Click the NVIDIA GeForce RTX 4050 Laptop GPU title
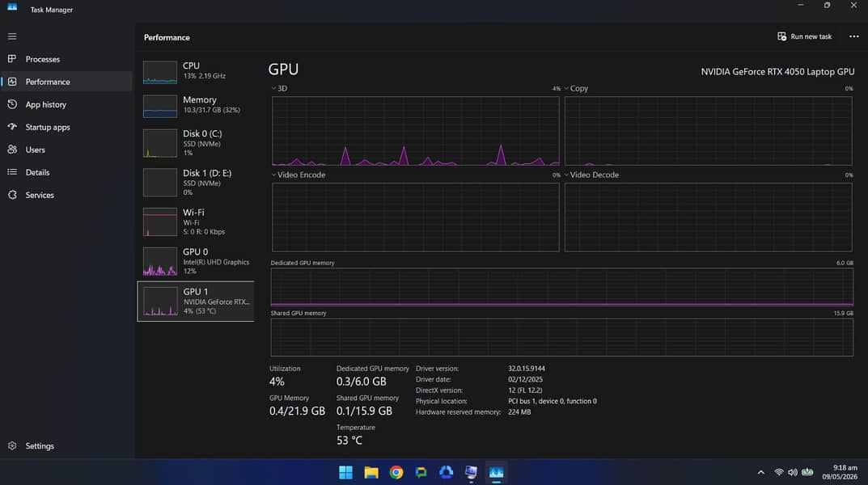This screenshot has height=485, width=868. coord(777,72)
